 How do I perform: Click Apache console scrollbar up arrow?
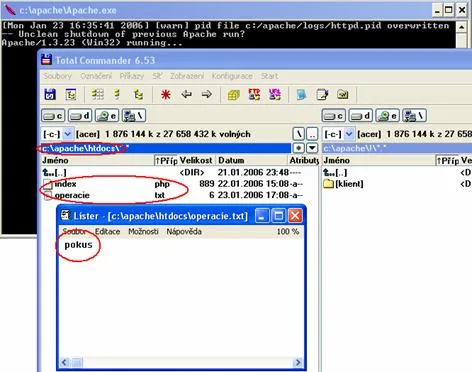pyautogui.click(x=461, y=27)
